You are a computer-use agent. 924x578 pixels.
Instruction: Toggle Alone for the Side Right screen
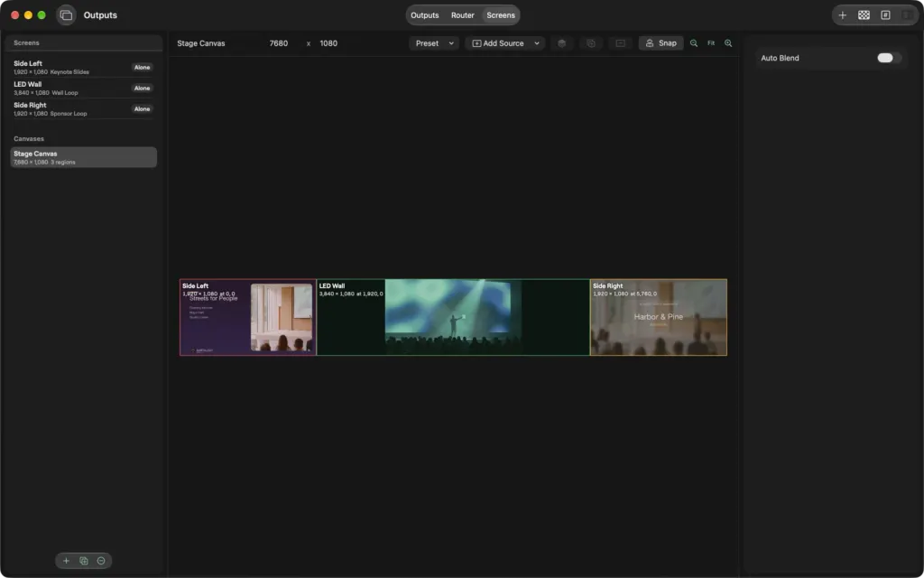(142, 108)
